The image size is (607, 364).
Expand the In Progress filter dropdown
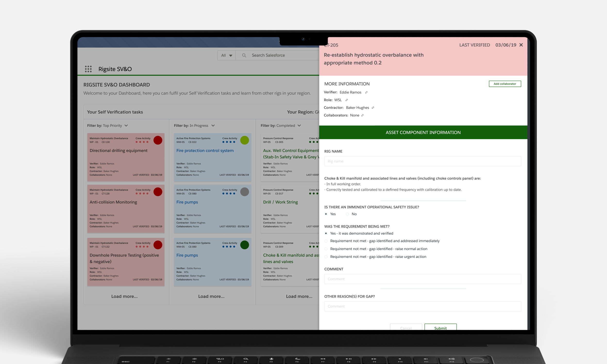[x=213, y=126]
